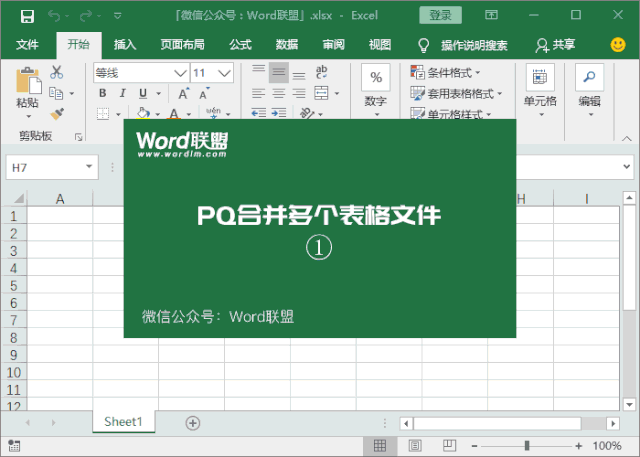Select Center horizontal align icon
Image resolution: width=640 pixels, height=457 pixels.
(x=279, y=94)
